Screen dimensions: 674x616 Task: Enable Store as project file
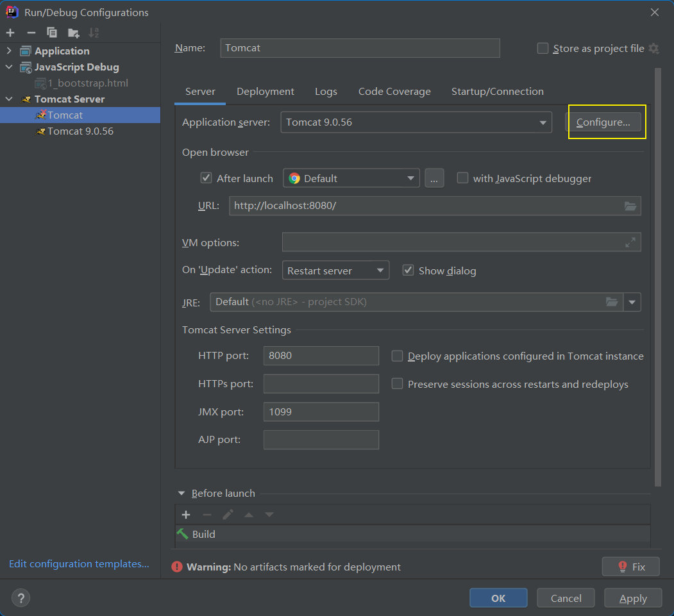point(543,49)
